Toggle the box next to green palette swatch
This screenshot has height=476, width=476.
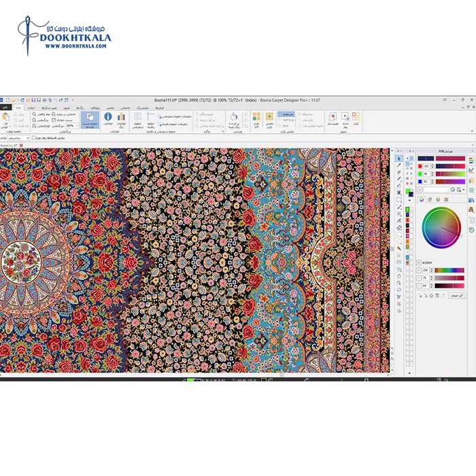411,209
